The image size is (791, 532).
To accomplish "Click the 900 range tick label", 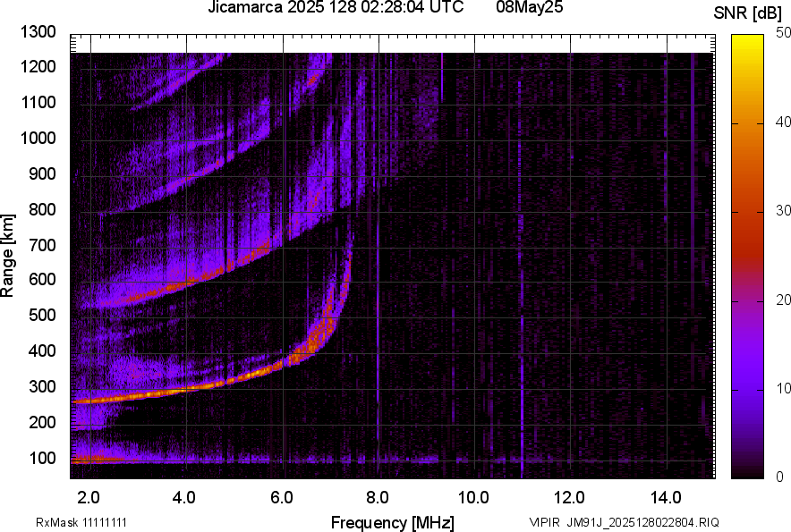I will pos(42,173).
